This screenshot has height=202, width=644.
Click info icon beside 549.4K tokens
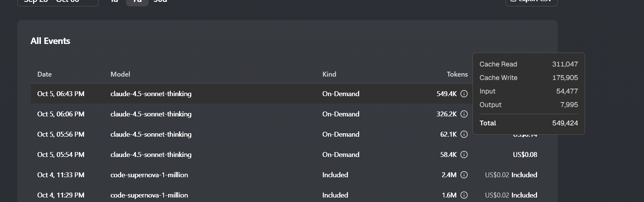click(x=464, y=94)
